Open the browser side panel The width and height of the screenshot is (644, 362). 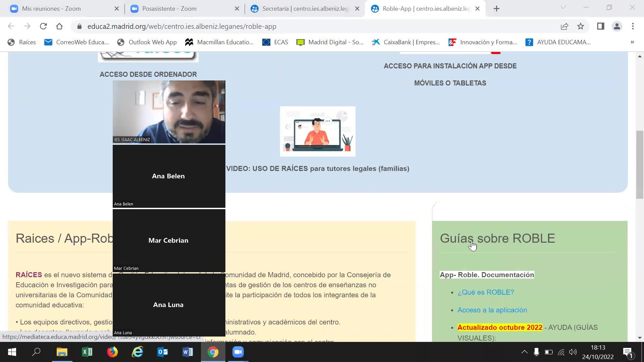[600, 26]
